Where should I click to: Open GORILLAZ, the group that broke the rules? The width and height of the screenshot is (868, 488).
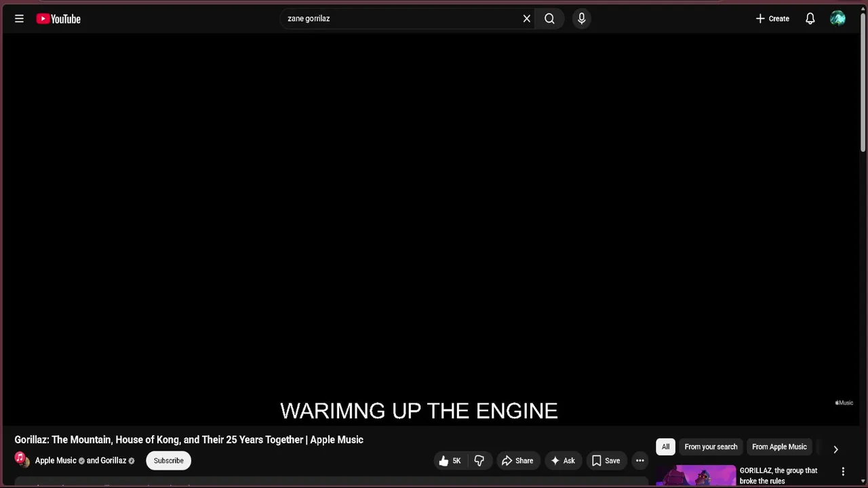[x=778, y=476]
